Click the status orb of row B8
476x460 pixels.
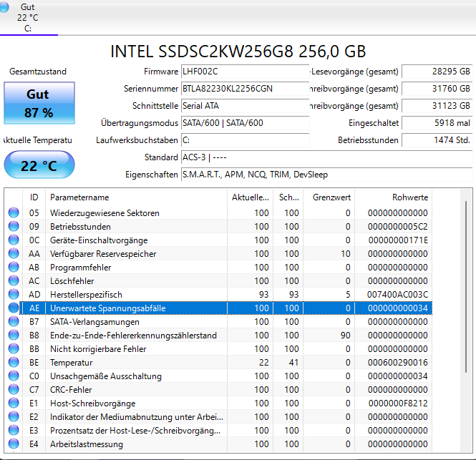tap(14, 335)
